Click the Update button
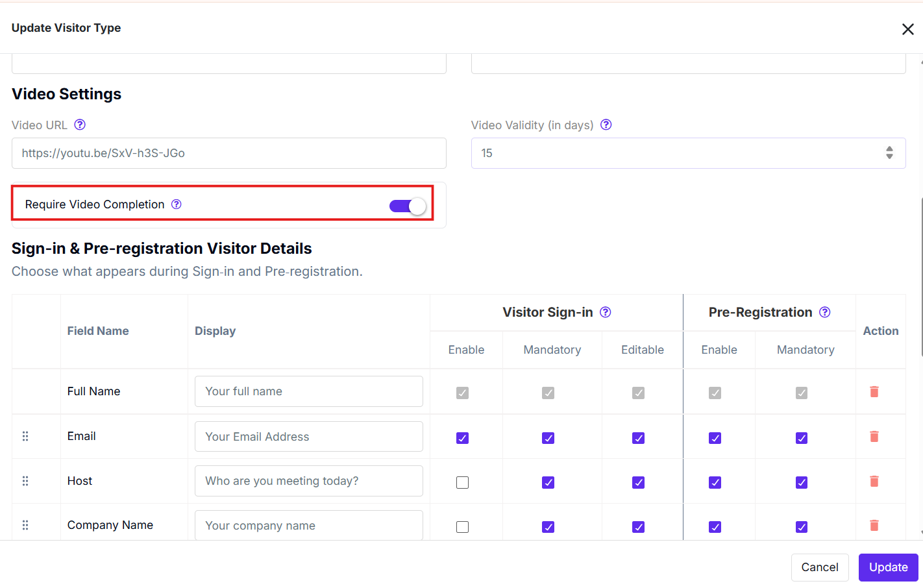 click(889, 567)
